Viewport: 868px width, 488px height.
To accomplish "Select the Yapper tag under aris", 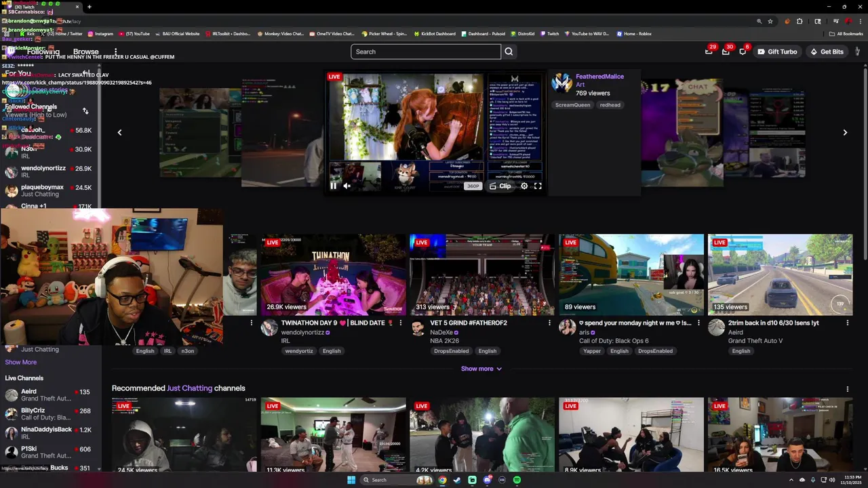I will click(x=592, y=351).
